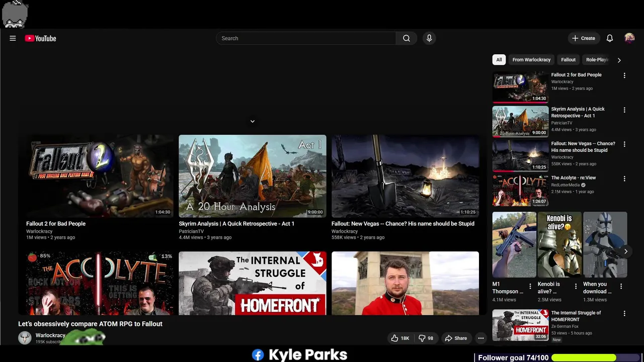Open M1 Thompson short thumbnail
Image resolution: width=644 pixels, height=362 pixels.
514,245
